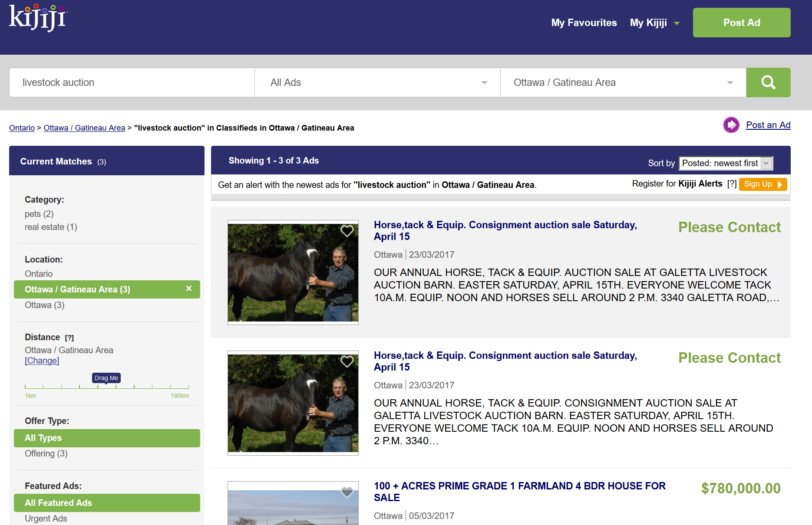
Task: Click the Kijiji logo
Action: 38,18
